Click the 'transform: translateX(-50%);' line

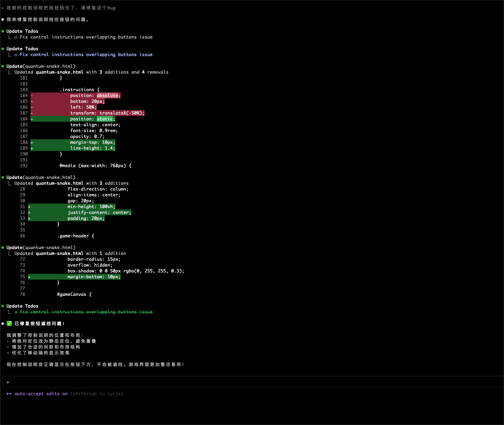click(x=88, y=113)
